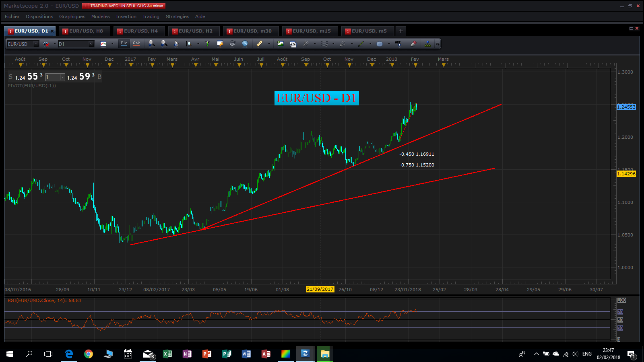Click the eraser tool icon
The width and height of the screenshot is (644, 362).
(413, 43)
